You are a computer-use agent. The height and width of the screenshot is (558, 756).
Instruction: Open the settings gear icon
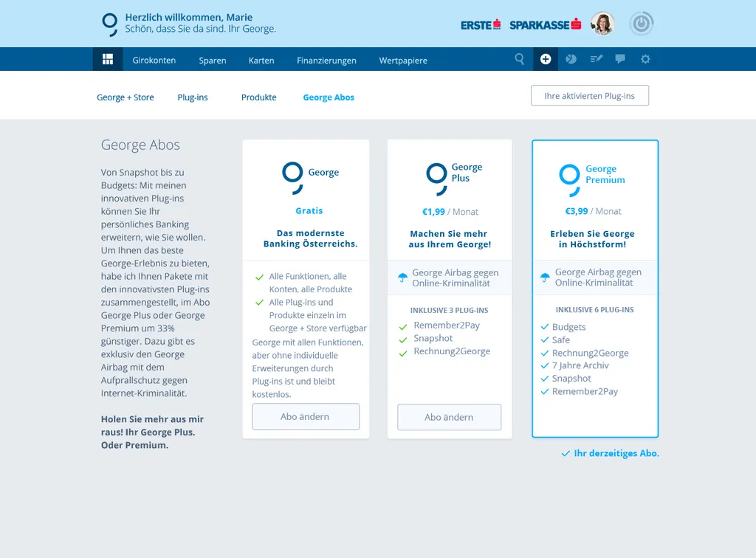[x=645, y=59]
